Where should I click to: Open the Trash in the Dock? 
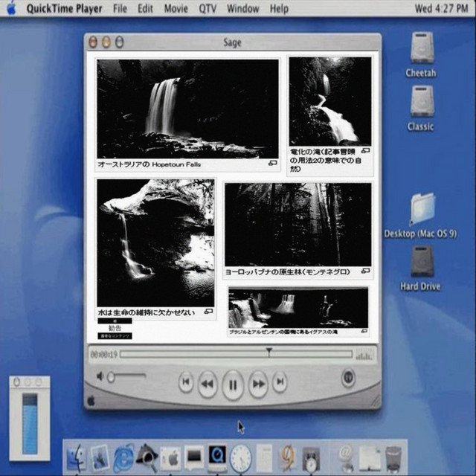tap(393, 457)
